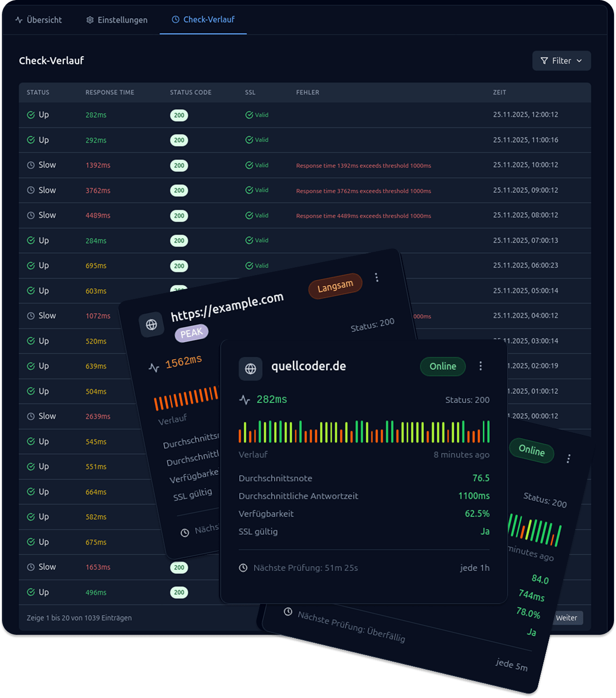The width and height of the screenshot is (616, 698).
Task: Click the Online badge on the quellcoder.de card
Action: coord(442,366)
